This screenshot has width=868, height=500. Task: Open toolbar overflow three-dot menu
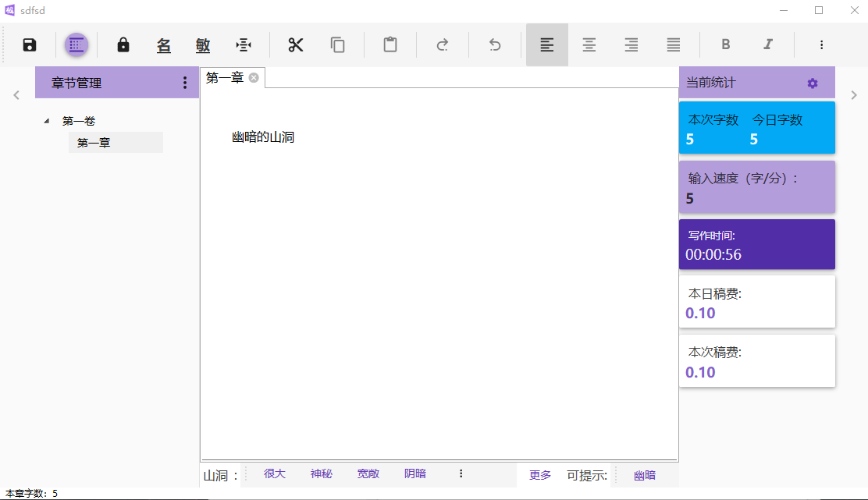point(821,44)
